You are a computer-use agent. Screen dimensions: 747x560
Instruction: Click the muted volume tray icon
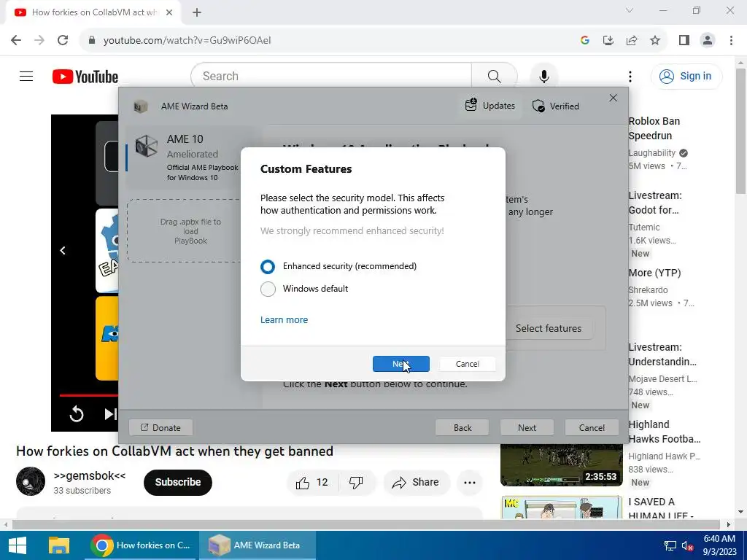coord(687,545)
